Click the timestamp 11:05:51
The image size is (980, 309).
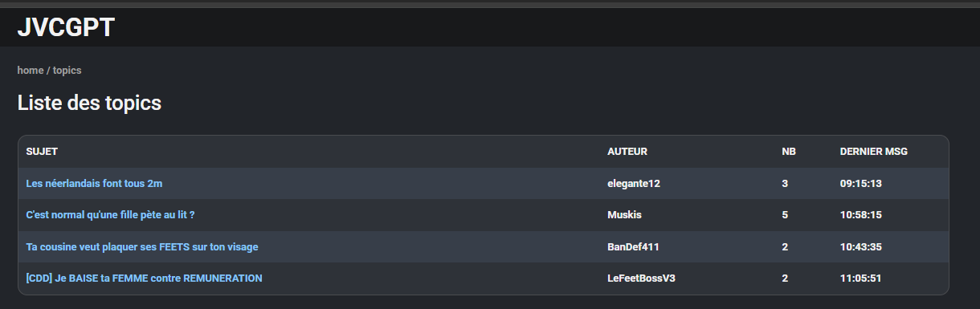coord(861,279)
